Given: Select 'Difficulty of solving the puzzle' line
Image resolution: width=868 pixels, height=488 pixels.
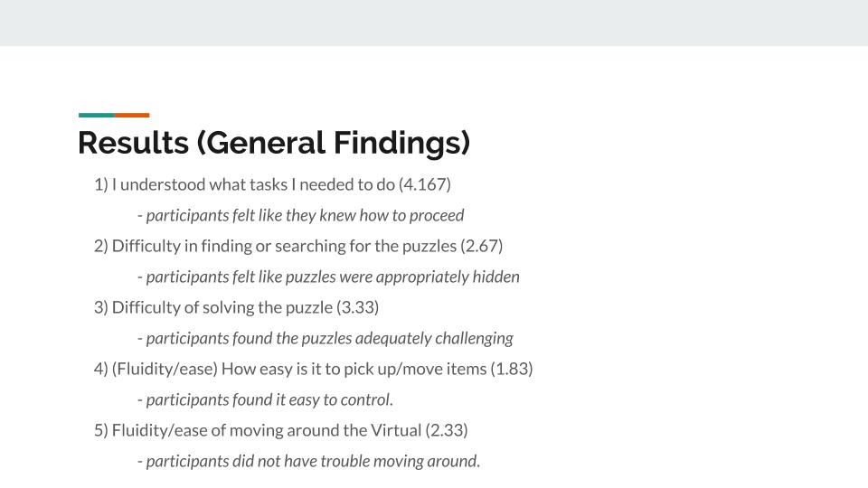Looking at the screenshot, I should (236, 307).
